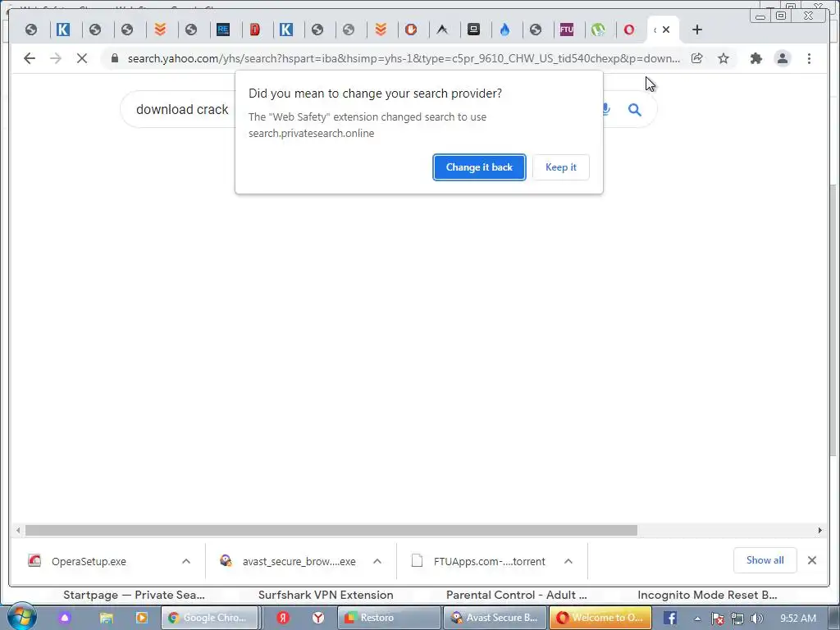Open the Chrome profile avatar menu
Screen dimensions: 840x630
(x=783, y=58)
